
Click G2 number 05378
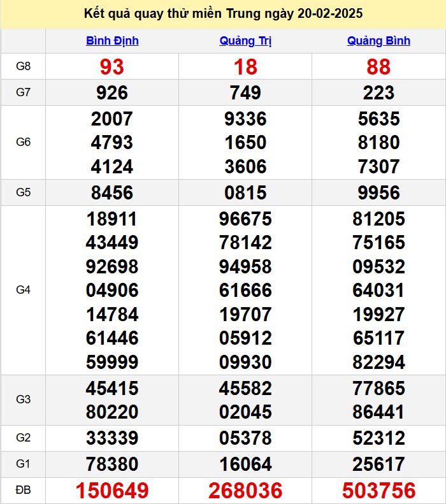pos(245,438)
